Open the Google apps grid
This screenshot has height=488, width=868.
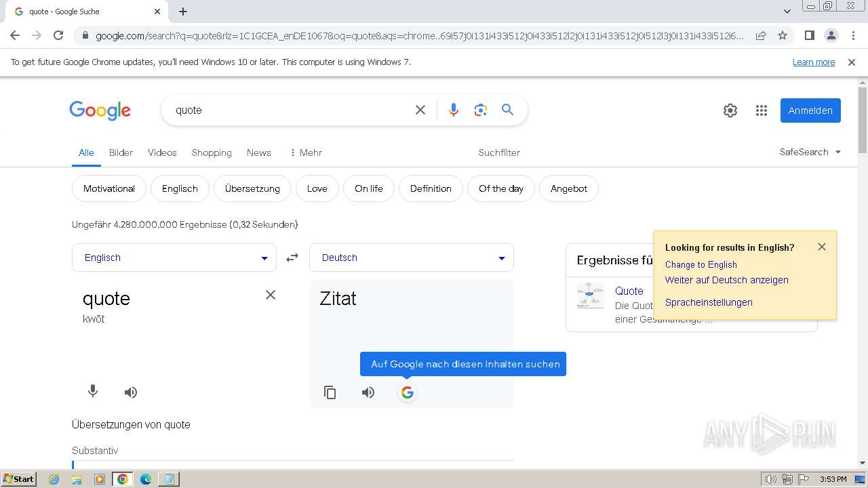(x=762, y=110)
